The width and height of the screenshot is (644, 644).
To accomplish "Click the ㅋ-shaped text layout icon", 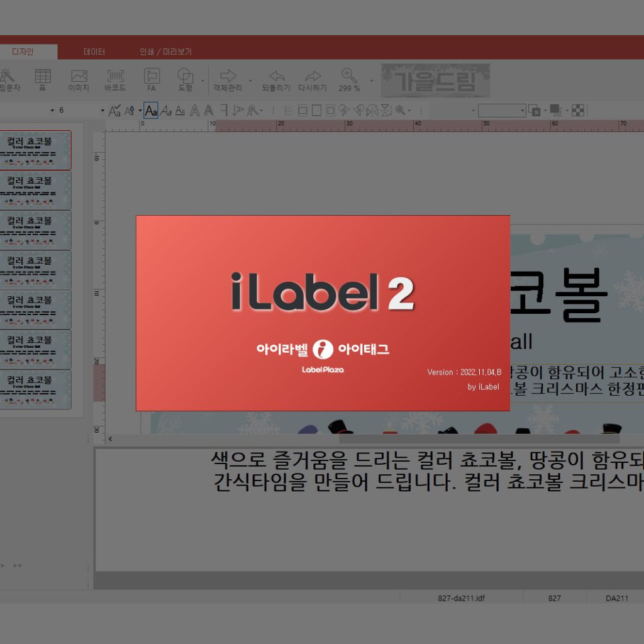I will pos(224,111).
